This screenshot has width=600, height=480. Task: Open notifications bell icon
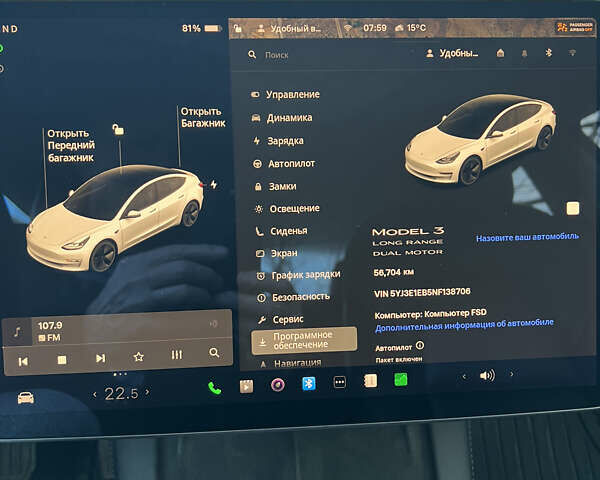(524, 53)
